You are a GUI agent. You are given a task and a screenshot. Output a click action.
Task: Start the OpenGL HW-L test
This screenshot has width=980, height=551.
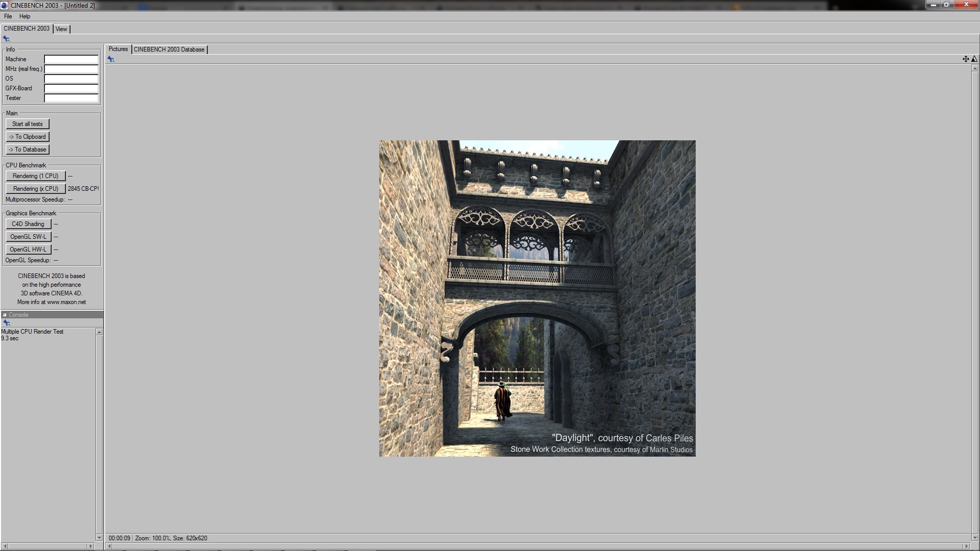pyautogui.click(x=28, y=249)
